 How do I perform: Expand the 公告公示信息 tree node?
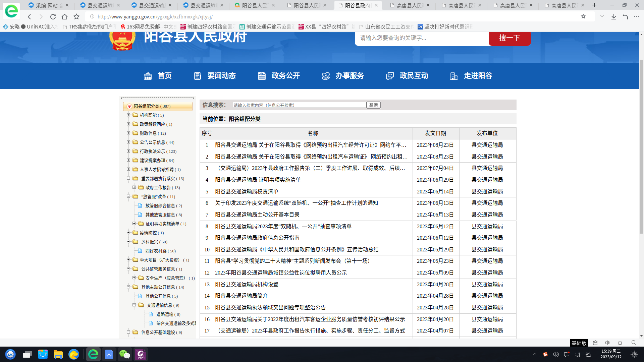128,142
